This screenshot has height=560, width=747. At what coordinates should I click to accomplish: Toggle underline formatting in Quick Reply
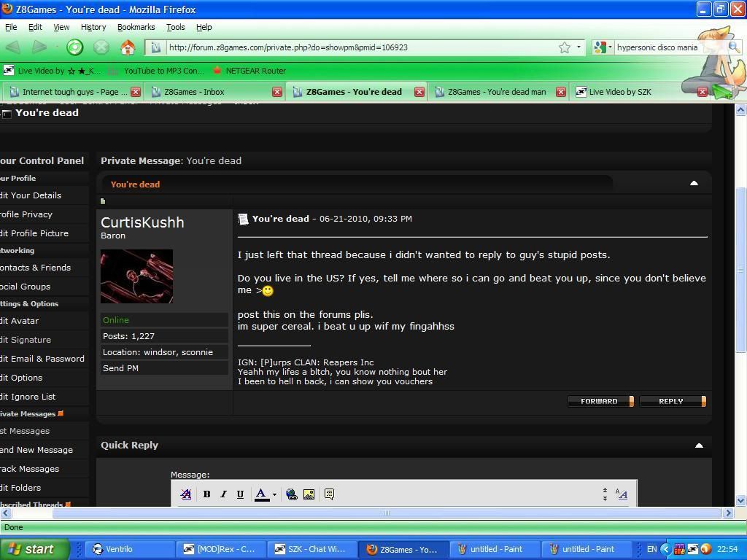pos(240,494)
